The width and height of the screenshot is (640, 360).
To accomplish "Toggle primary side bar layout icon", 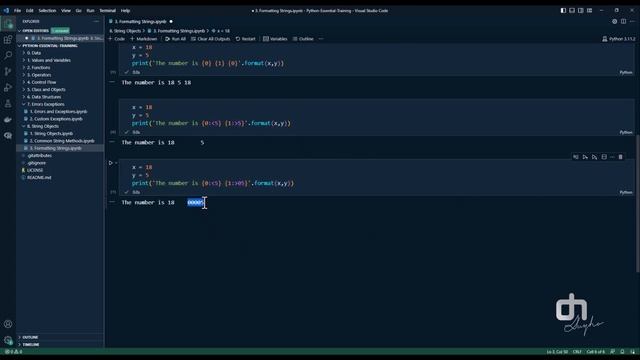I will click(563, 10).
